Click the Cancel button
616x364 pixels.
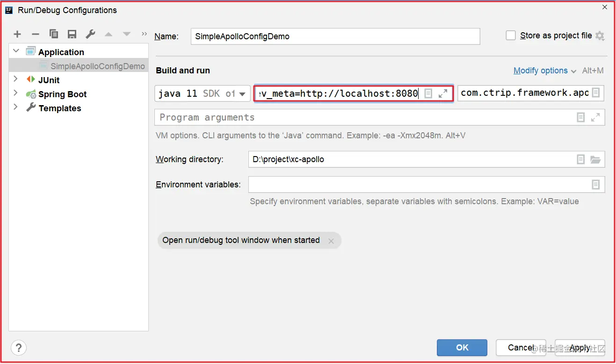click(520, 348)
